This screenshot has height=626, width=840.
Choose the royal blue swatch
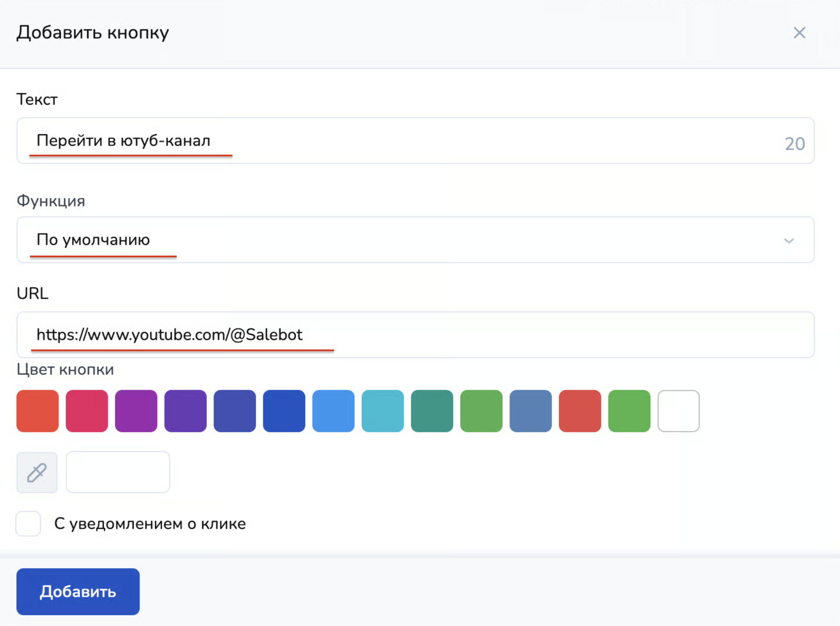pyautogui.click(x=284, y=411)
